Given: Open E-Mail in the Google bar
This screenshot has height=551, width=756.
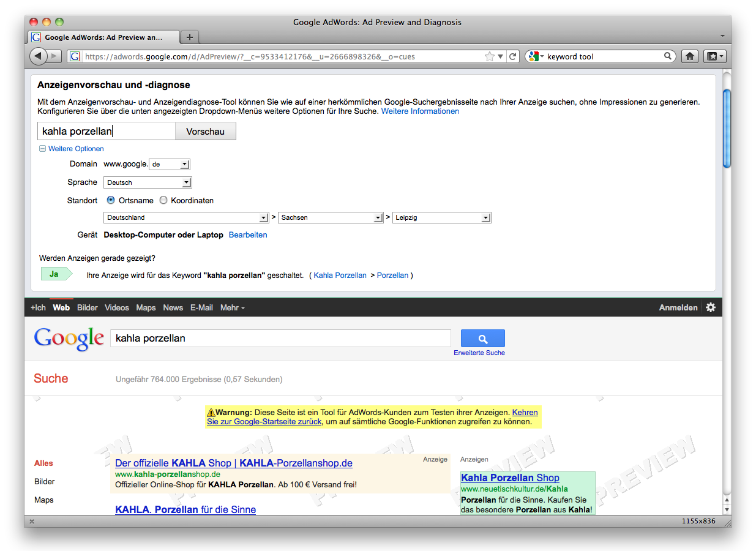Looking at the screenshot, I should (x=201, y=307).
